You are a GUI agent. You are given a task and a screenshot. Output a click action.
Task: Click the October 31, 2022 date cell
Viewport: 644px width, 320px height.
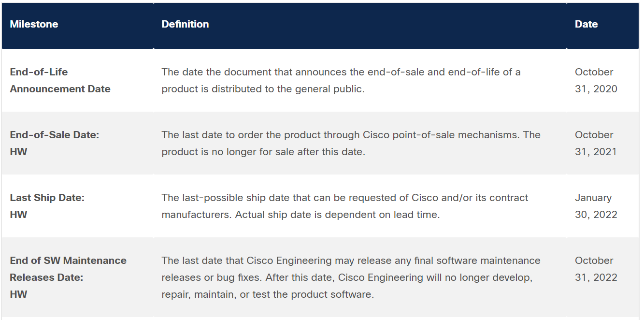pyautogui.click(x=596, y=269)
